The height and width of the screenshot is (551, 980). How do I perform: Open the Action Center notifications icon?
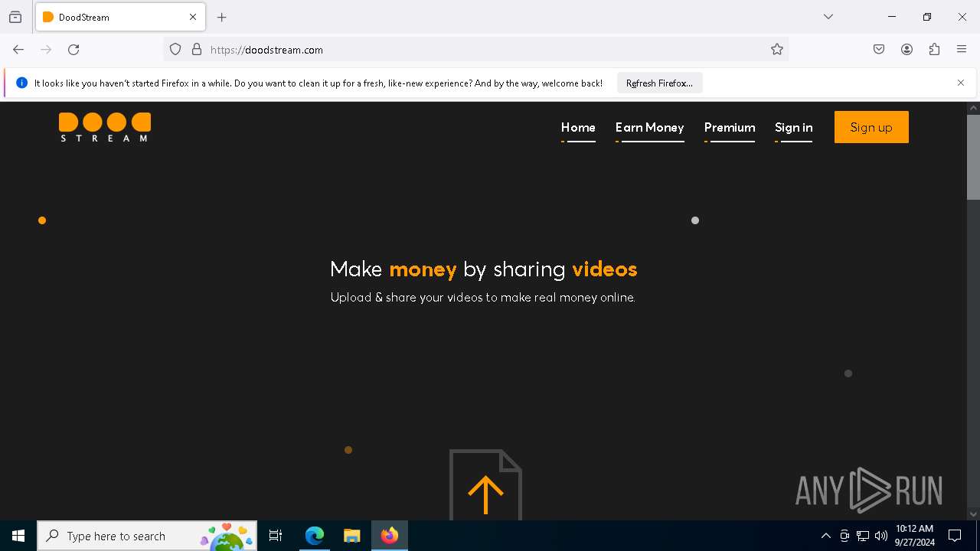955,536
